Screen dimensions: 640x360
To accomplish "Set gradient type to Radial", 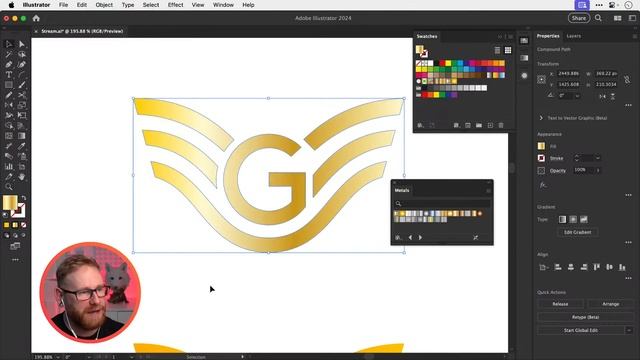I will pyautogui.click(x=573, y=220).
